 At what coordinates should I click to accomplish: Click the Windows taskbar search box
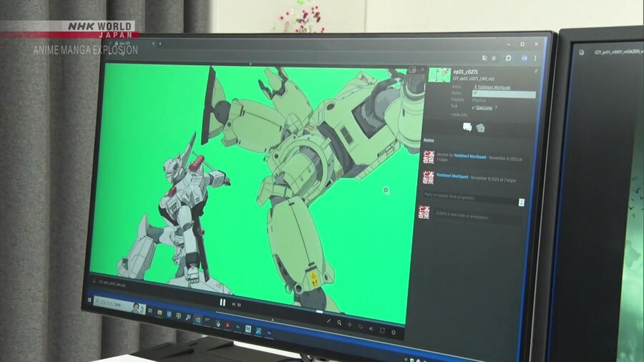[x=119, y=306]
